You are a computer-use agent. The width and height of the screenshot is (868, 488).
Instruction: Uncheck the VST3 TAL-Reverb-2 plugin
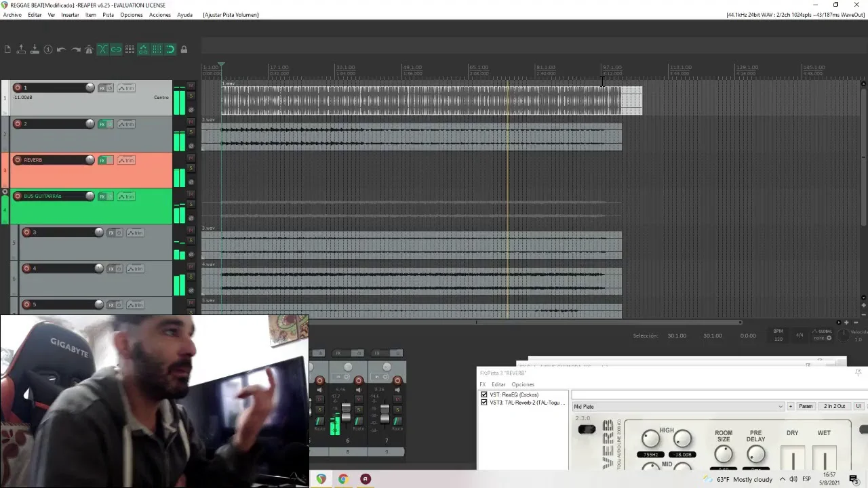point(484,403)
